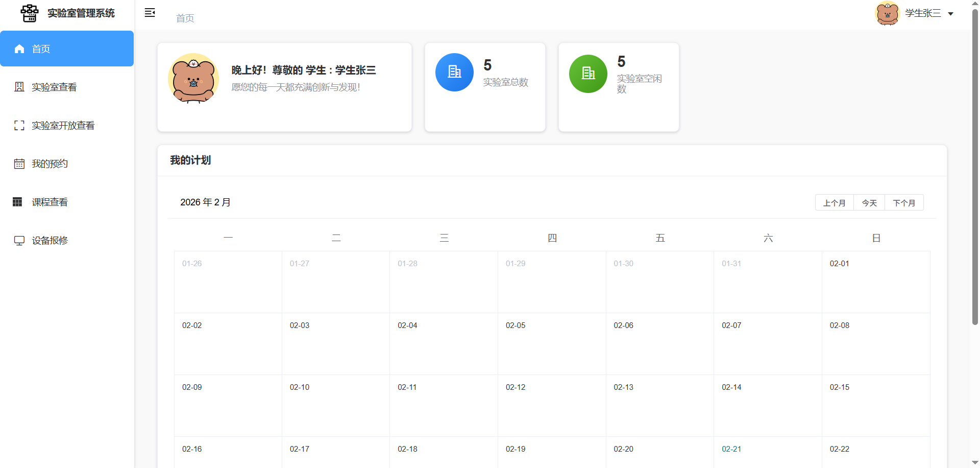This screenshot has height=468, width=980.
Task: Click the 实验室管理系统 title text
Action: [81, 13]
